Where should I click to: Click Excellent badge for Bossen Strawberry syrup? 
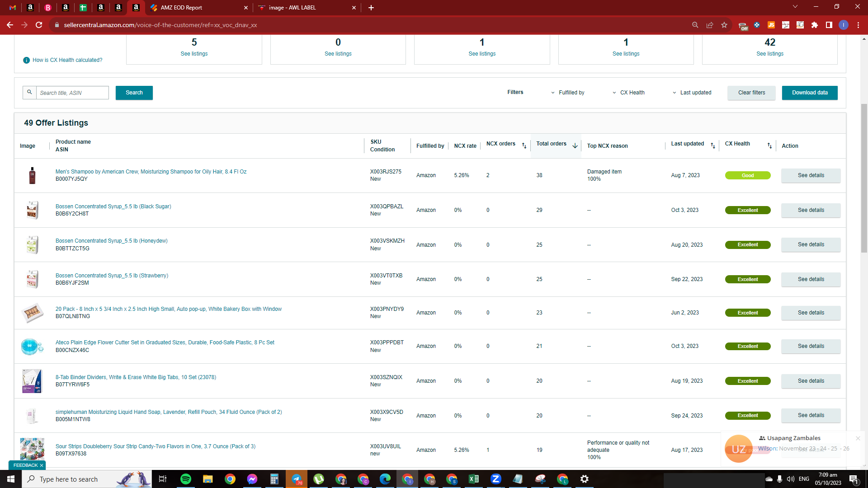click(748, 279)
